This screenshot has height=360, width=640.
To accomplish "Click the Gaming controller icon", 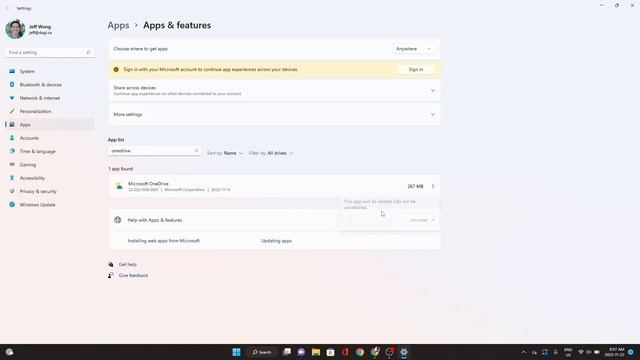I will click(x=12, y=164).
